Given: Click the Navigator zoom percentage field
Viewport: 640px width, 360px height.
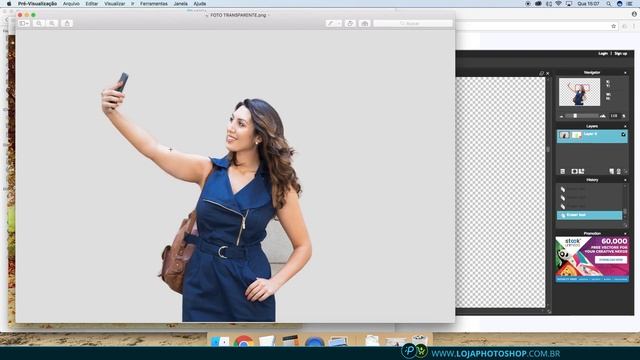Looking at the screenshot, I should pos(614,116).
